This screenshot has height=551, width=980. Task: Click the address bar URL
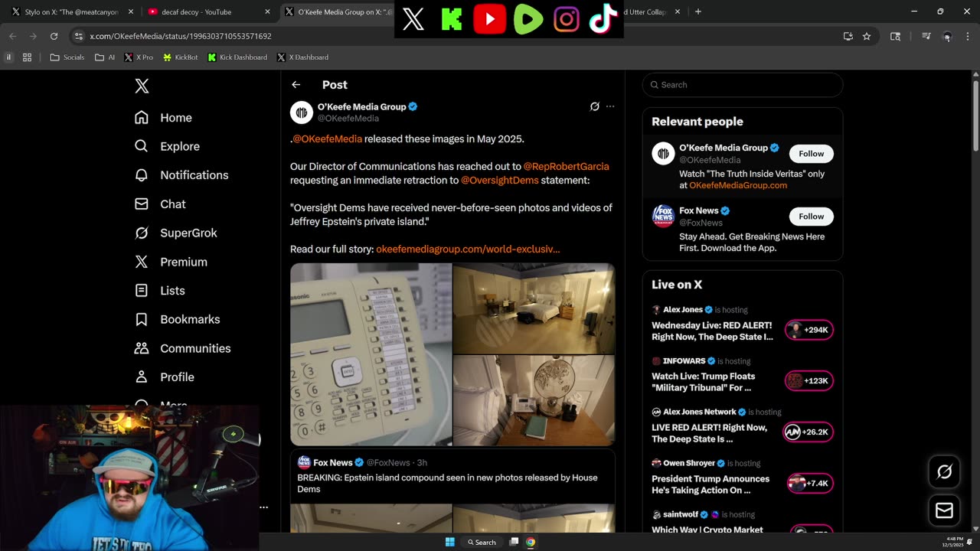pyautogui.click(x=181, y=36)
